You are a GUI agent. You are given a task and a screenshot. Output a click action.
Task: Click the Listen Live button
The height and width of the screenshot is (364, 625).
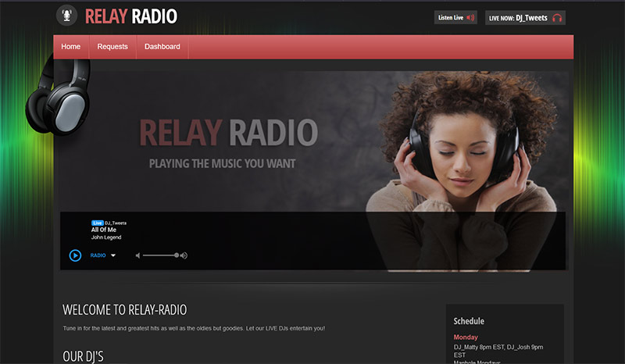pyautogui.click(x=455, y=17)
